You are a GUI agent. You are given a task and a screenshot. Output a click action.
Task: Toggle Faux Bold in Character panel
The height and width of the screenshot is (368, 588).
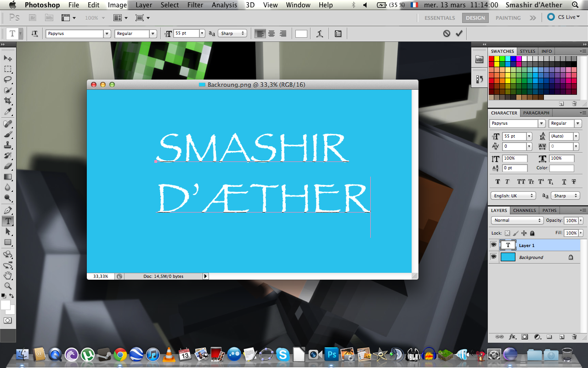[498, 182]
